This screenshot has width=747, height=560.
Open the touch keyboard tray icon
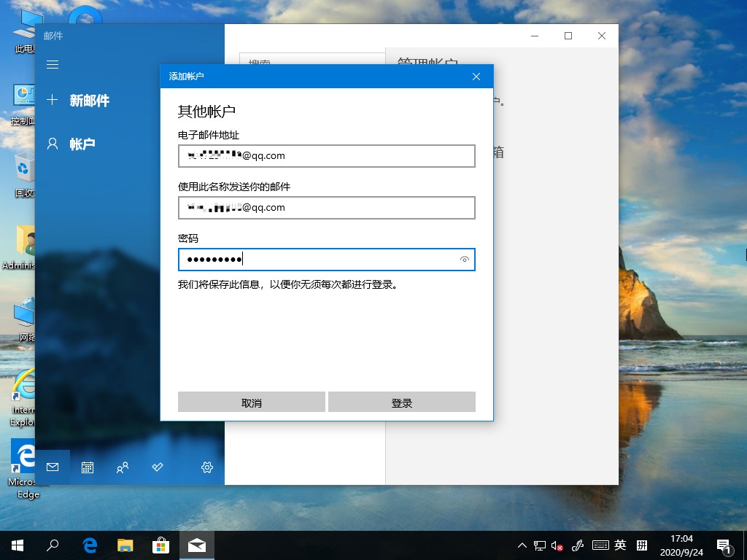click(601, 545)
